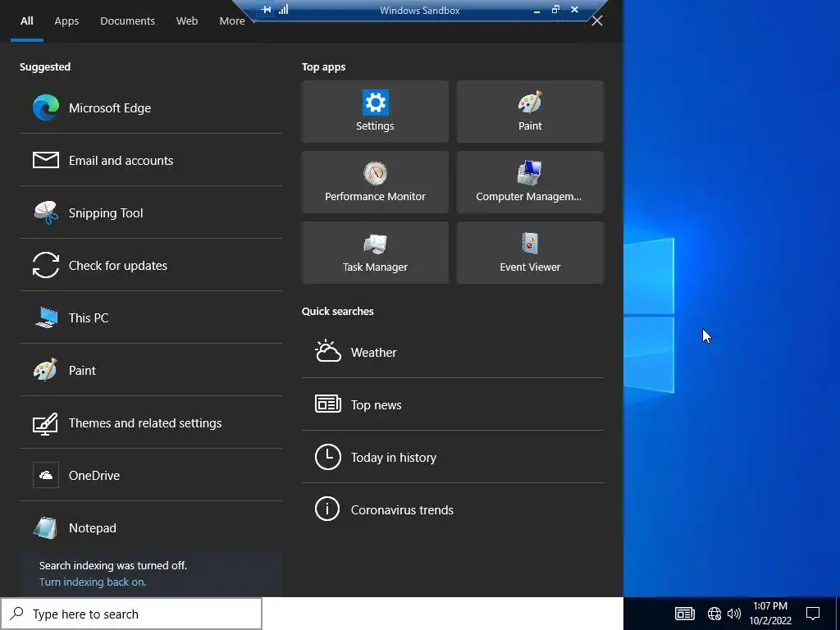Click the Top news newspaper icon
This screenshot has width=840, height=630.
(x=328, y=404)
